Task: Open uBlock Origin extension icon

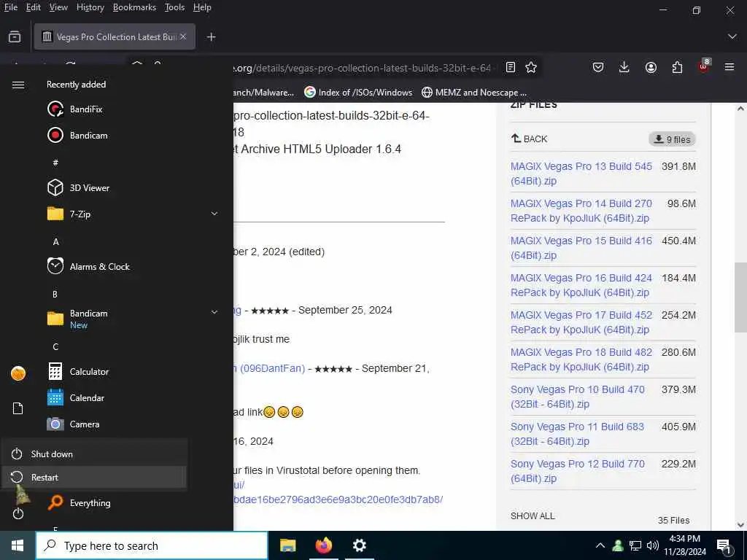Action: pos(704,66)
